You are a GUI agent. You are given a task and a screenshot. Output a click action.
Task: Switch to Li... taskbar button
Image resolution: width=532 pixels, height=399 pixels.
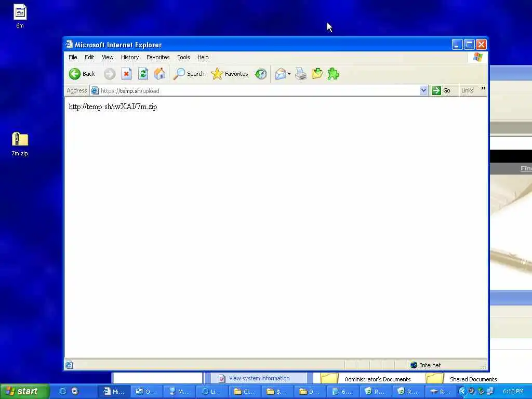coord(212,392)
